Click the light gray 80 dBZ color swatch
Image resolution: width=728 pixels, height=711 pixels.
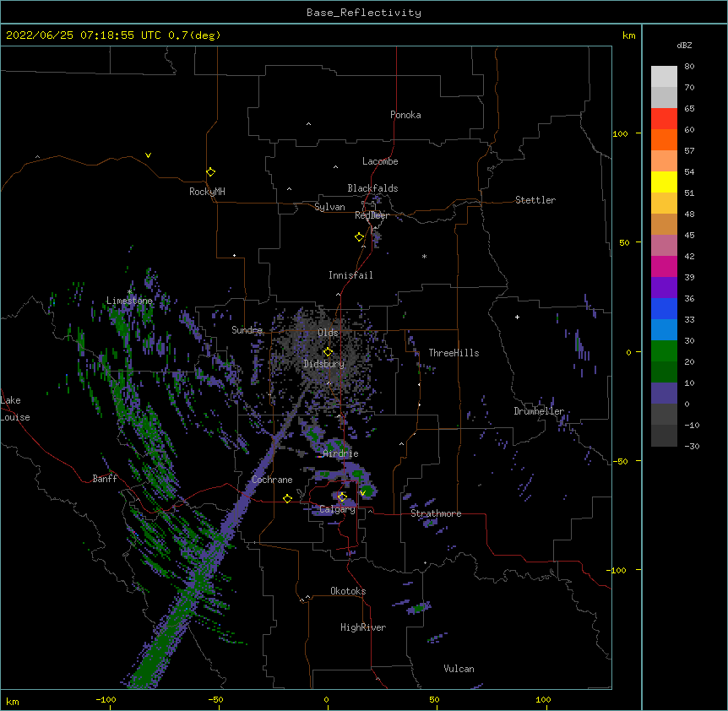[664, 77]
